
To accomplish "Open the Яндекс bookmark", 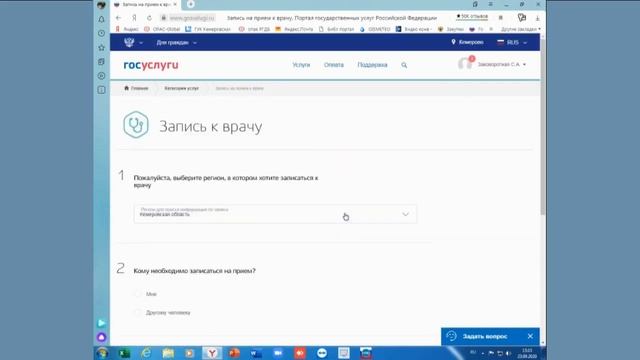I will pos(127,29).
